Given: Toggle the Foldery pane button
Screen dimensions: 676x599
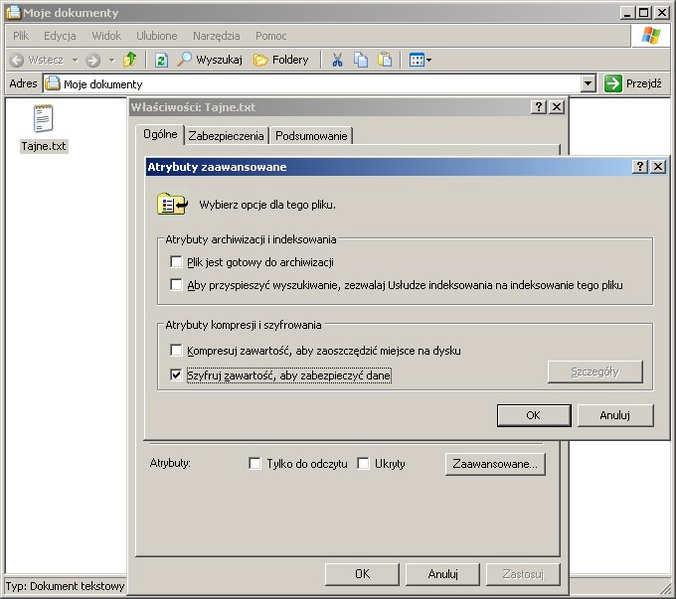Looking at the screenshot, I should pyautogui.click(x=281, y=60).
